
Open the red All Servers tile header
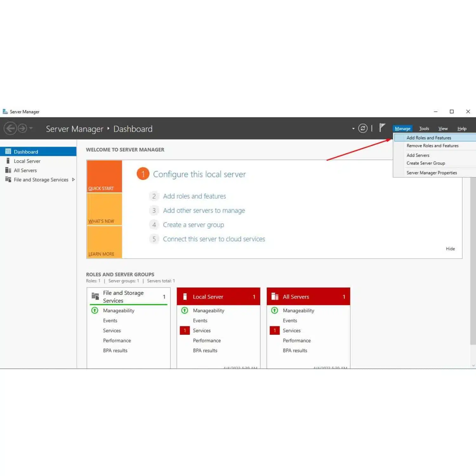[308, 297]
